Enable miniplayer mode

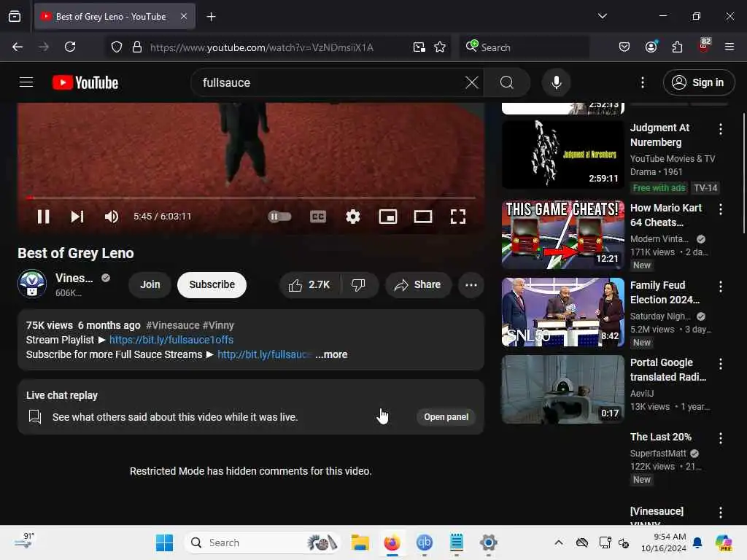388,217
